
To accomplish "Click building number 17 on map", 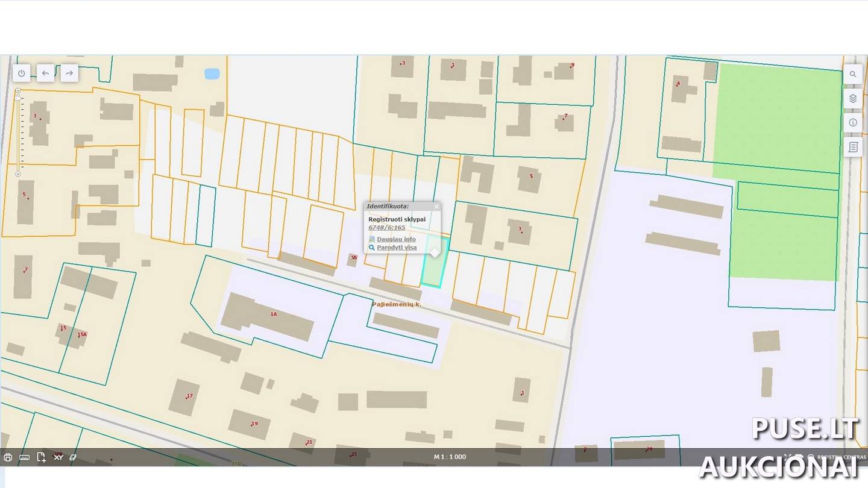I will 184,397.
